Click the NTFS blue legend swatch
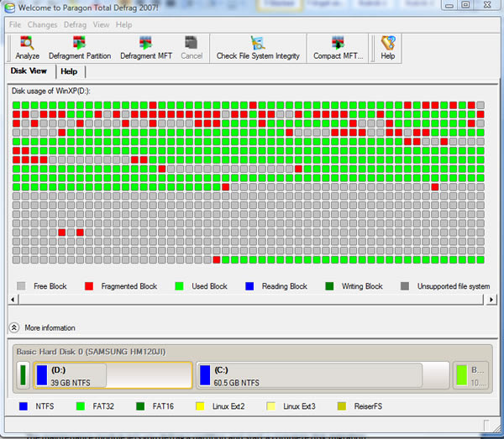The height and width of the screenshot is (439, 504). point(24,406)
